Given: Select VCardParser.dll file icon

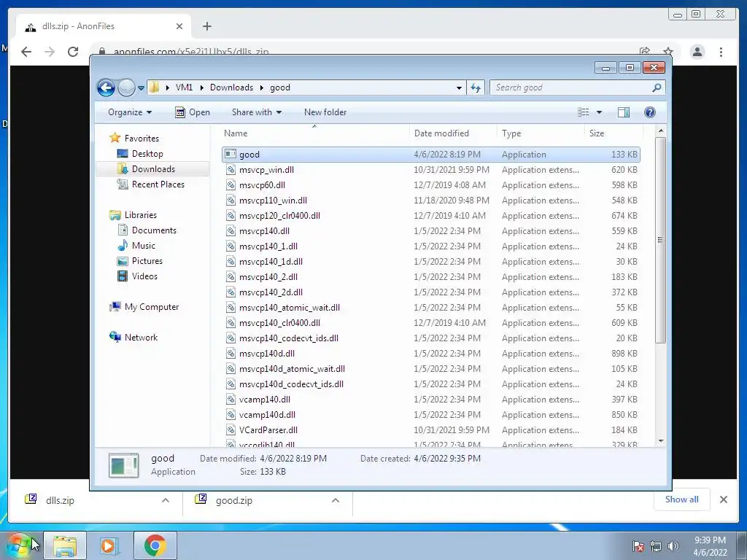Looking at the screenshot, I should click(x=231, y=430).
